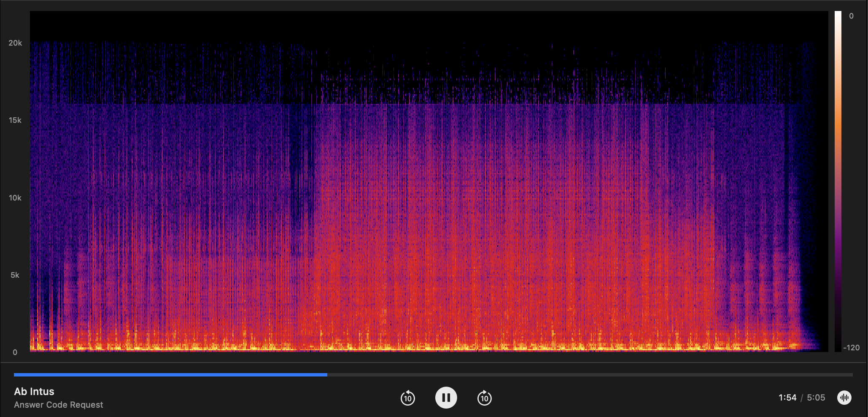Select the artist name Answer Code Request
868x417 pixels.
(58, 405)
